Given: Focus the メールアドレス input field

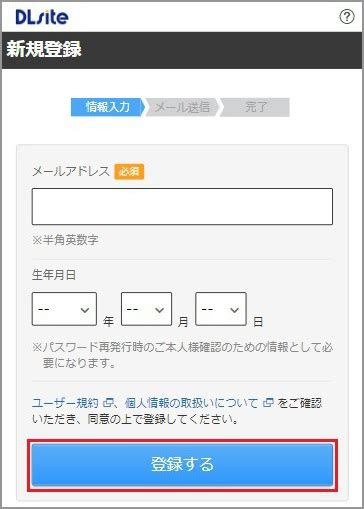Looking at the screenshot, I should point(182,207).
